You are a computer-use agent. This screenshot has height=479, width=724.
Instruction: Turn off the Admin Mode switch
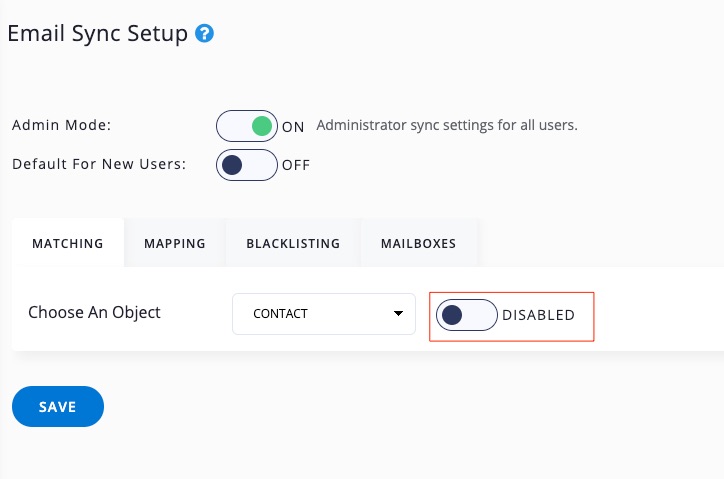point(246,126)
